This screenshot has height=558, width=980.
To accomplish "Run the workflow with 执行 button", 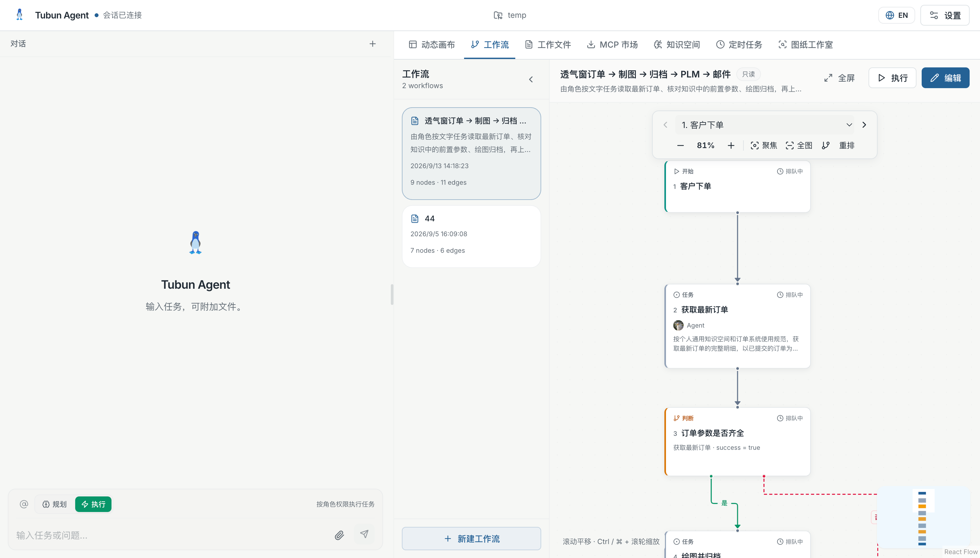I will click(x=892, y=78).
